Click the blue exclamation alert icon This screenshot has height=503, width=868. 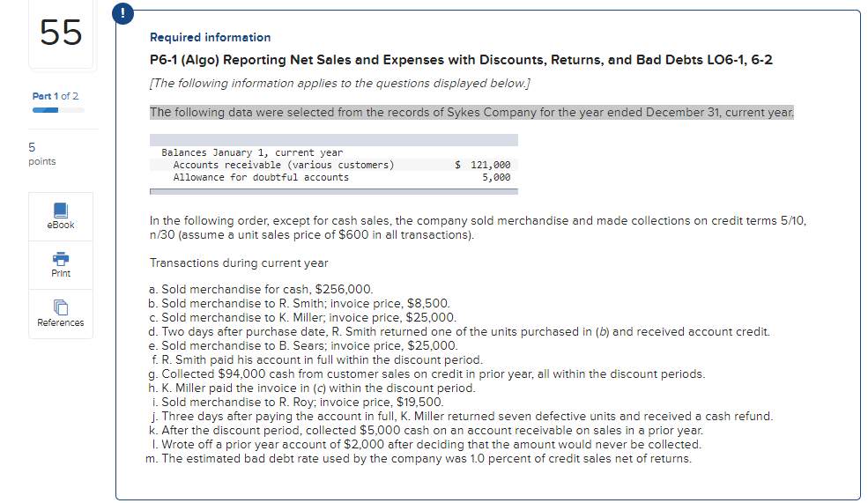[122, 13]
